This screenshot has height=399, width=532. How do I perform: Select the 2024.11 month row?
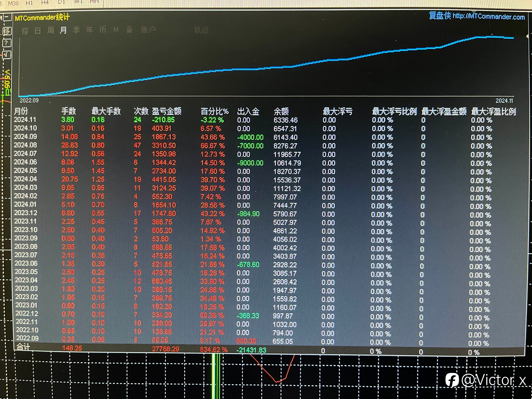(x=253, y=120)
